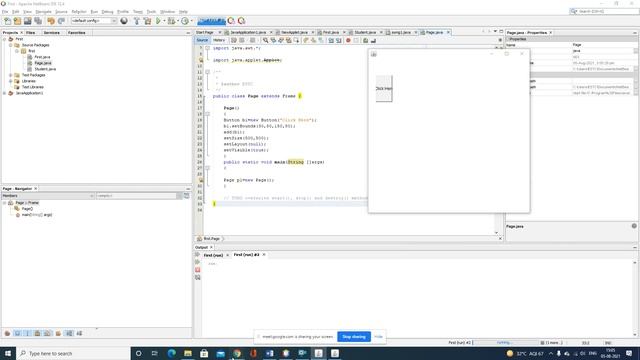Click the Debug Project toolbar icon
This screenshot has height=360, width=640.
coord(171,21)
